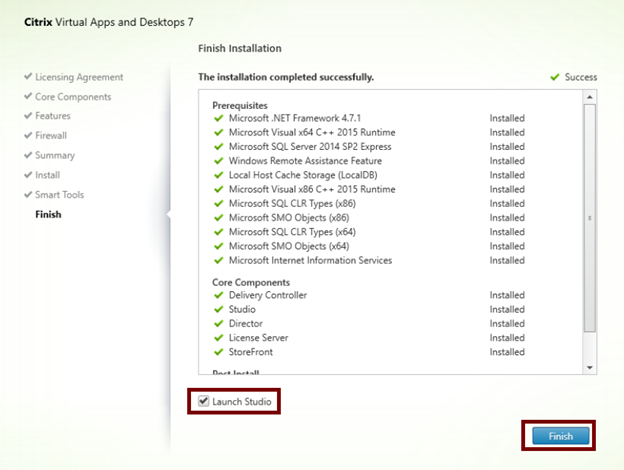
Task: Click checkmark next to Windows Remote Assistance Feature
Action: 218,161
